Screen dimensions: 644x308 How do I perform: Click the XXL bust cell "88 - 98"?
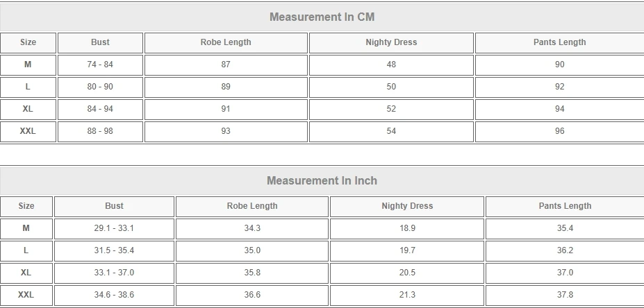coord(100,131)
